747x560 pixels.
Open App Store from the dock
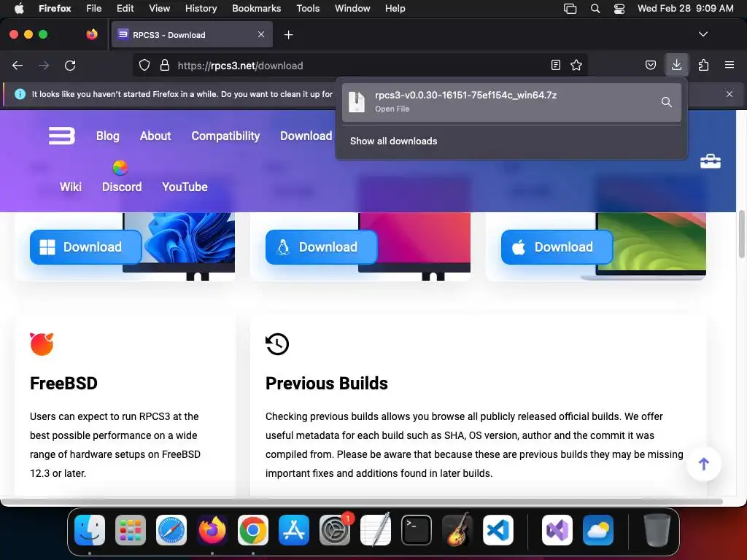point(294,530)
